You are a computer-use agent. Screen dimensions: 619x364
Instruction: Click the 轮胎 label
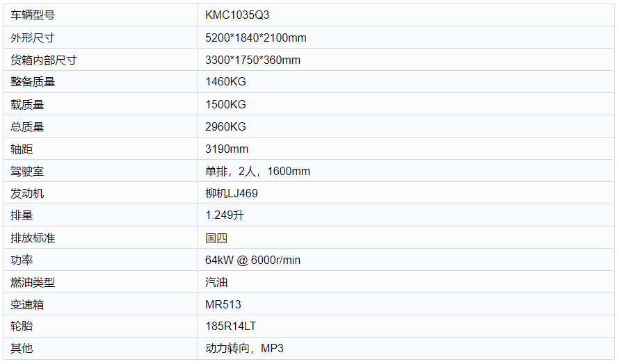(22, 326)
